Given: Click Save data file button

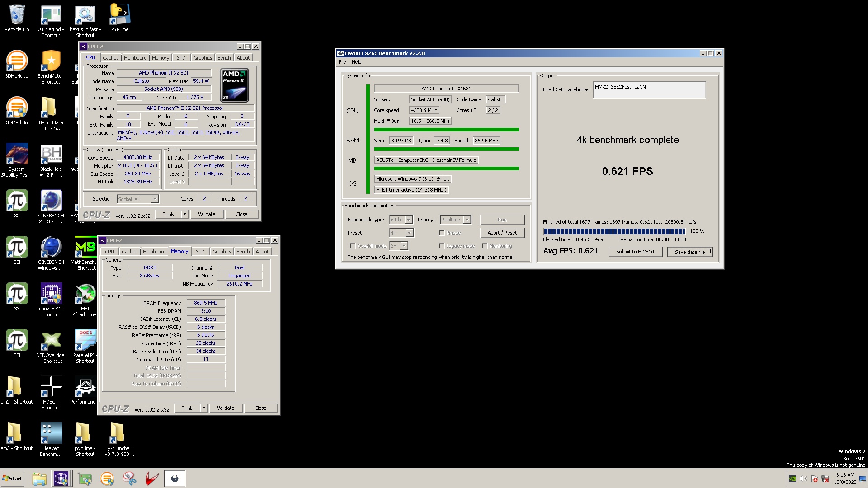Looking at the screenshot, I should (x=690, y=252).
